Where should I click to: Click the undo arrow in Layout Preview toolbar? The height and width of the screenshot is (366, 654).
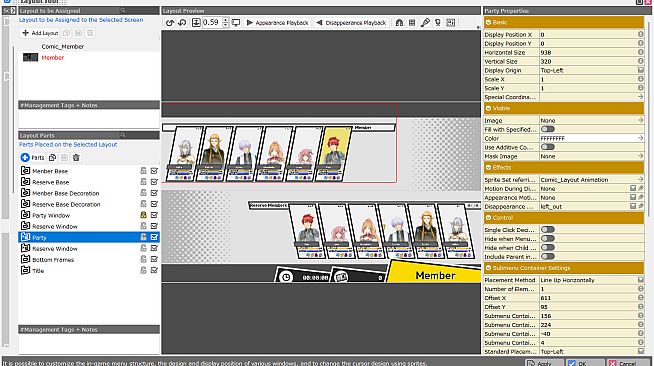point(170,23)
